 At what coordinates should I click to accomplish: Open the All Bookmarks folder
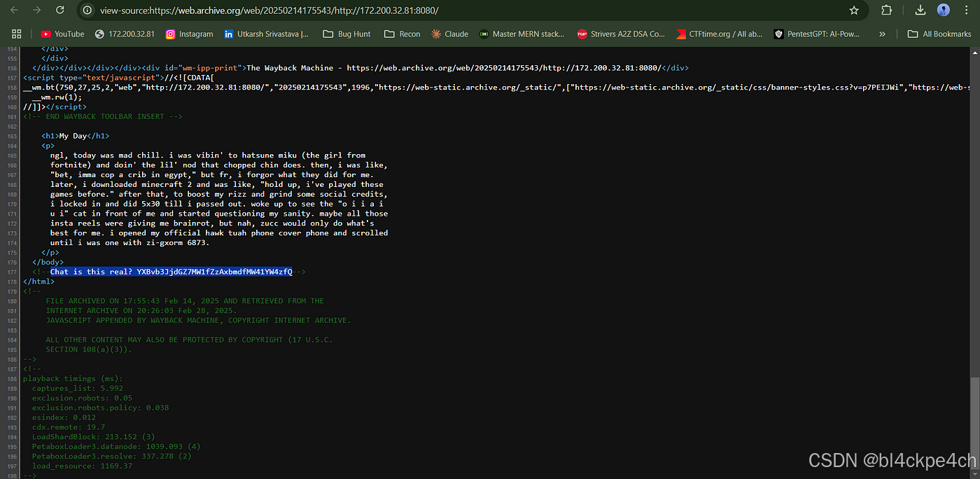click(x=939, y=34)
